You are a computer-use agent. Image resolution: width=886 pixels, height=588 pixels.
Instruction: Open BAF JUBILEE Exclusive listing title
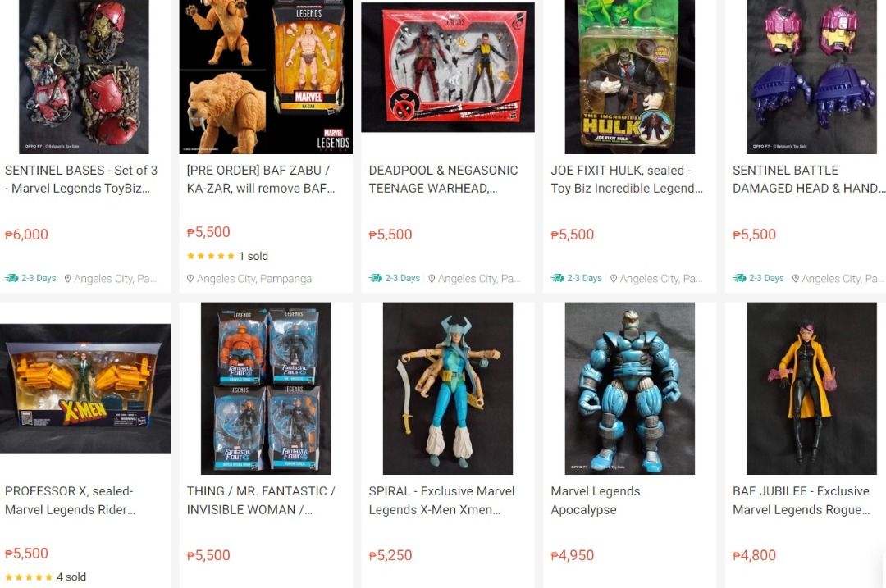coord(802,500)
